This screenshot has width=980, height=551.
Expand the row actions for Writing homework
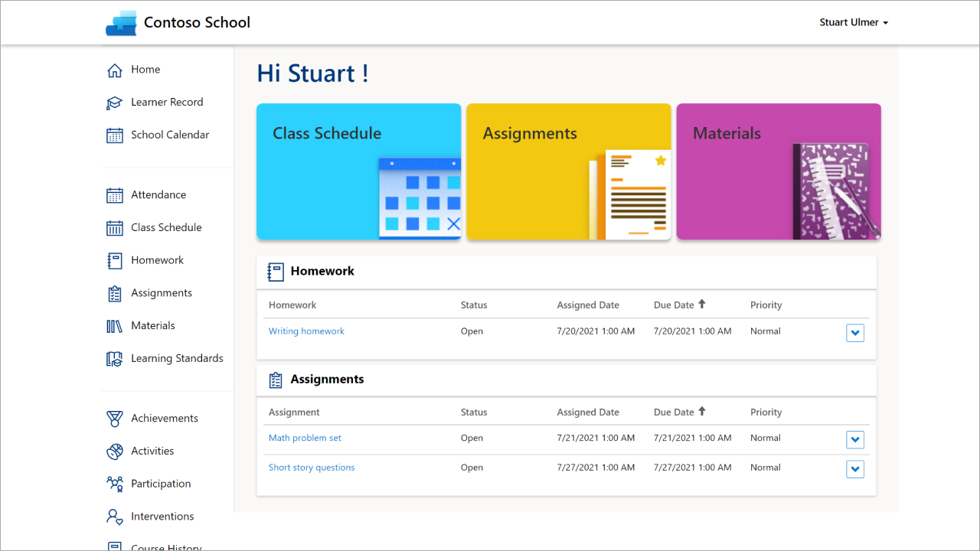click(x=854, y=332)
